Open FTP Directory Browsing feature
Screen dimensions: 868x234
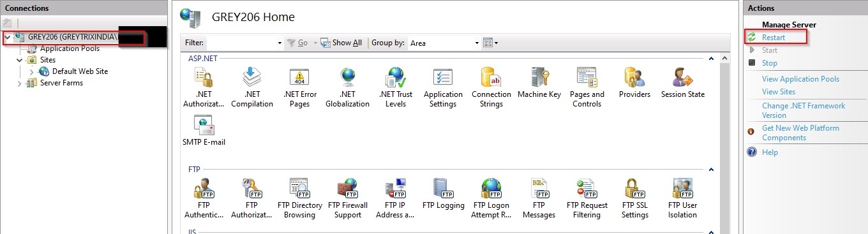[299, 199]
